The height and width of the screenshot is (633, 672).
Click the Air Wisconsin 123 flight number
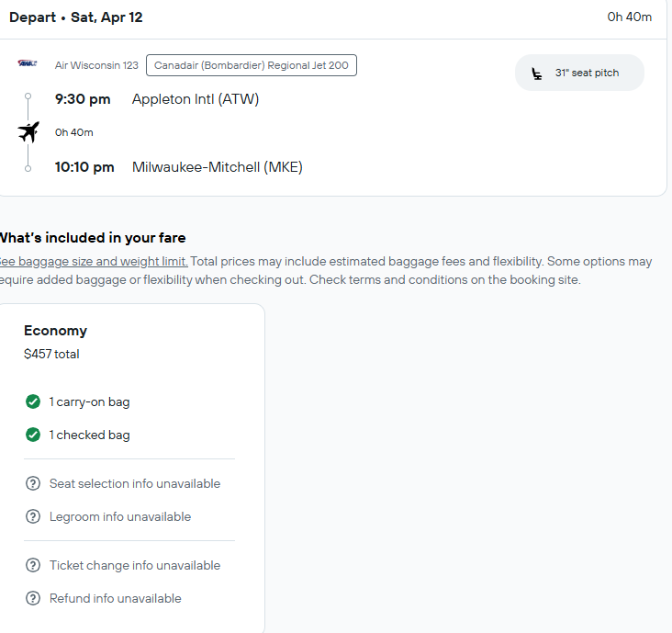click(96, 65)
